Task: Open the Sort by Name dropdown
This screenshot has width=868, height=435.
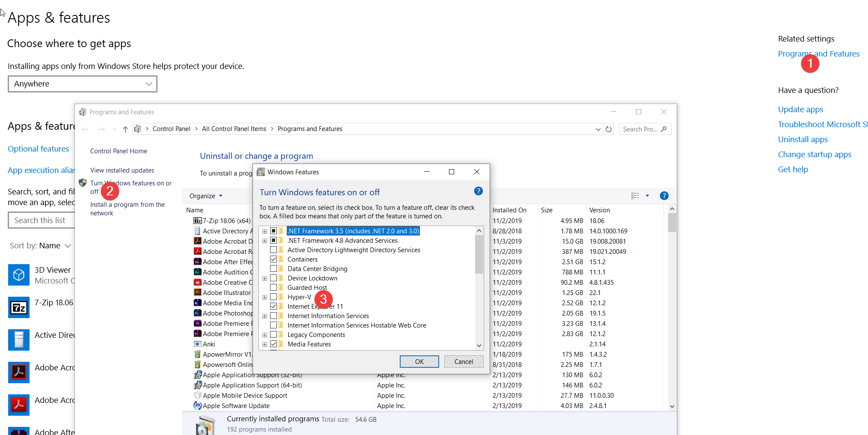Action: tap(40, 246)
